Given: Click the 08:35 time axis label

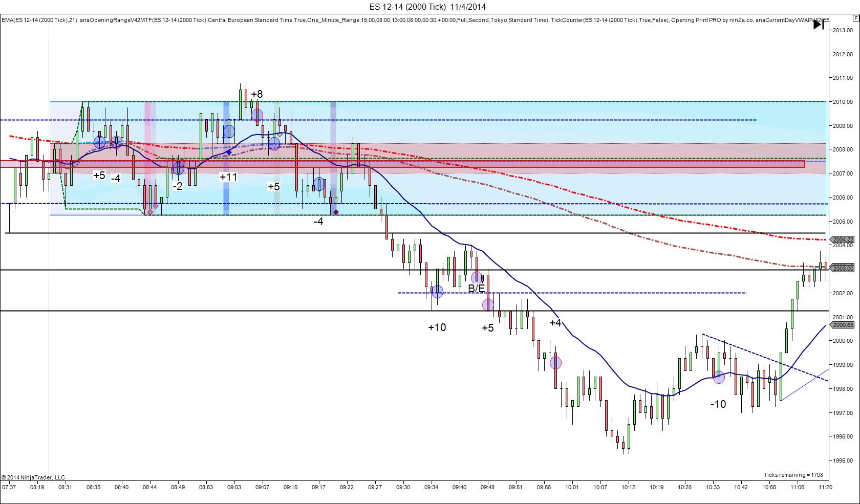Looking at the screenshot, I should [94, 487].
